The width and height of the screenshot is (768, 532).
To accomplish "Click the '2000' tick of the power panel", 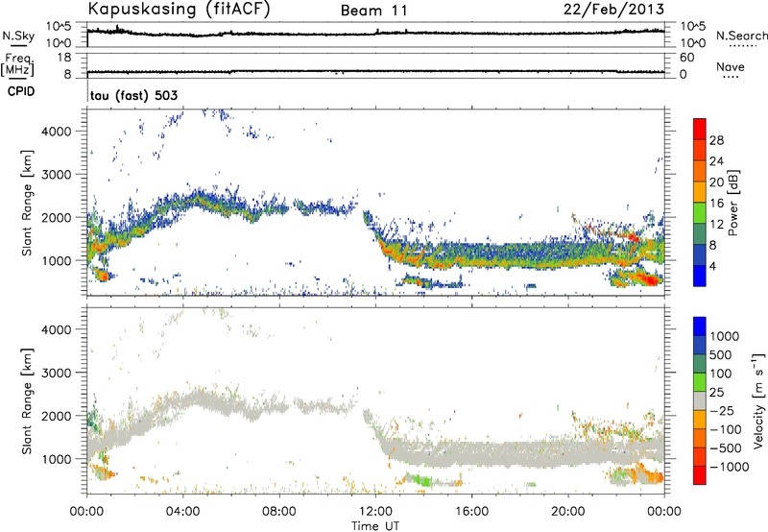I will point(57,217).
